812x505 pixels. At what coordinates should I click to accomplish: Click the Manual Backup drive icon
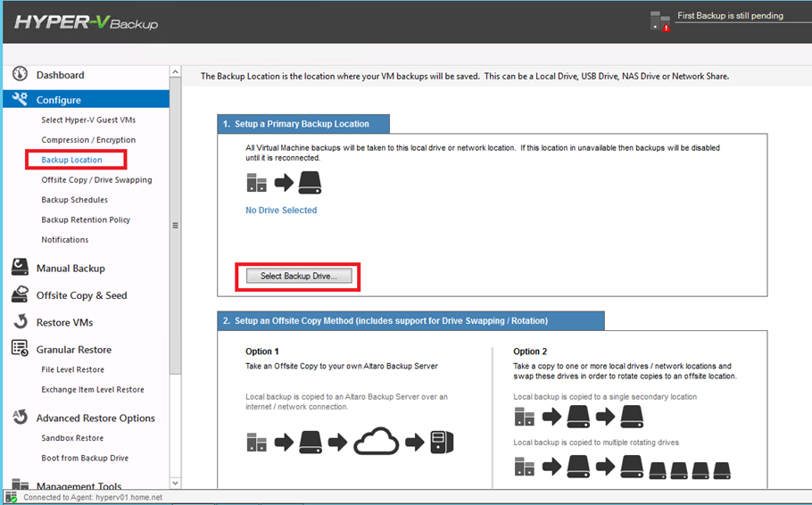(21, 268)
